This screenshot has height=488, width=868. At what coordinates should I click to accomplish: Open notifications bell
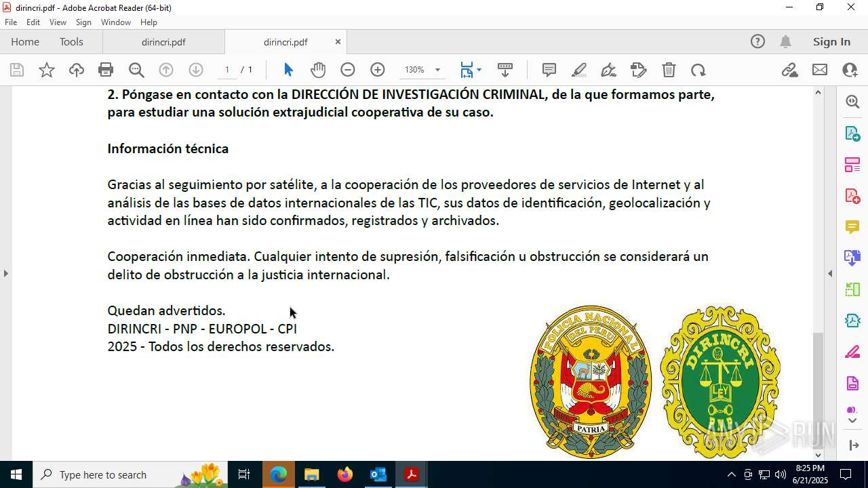click(x=785, y=41)
